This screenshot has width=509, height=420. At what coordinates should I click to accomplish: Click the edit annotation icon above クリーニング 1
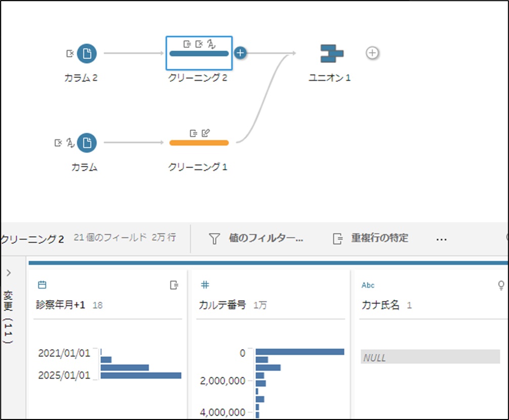pos(205,133)
